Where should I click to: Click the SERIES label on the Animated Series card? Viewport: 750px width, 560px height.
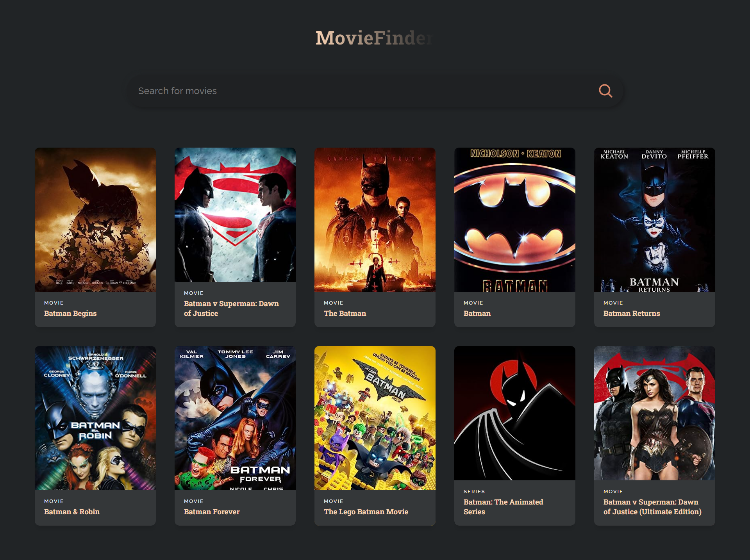[x=474, y=491]
